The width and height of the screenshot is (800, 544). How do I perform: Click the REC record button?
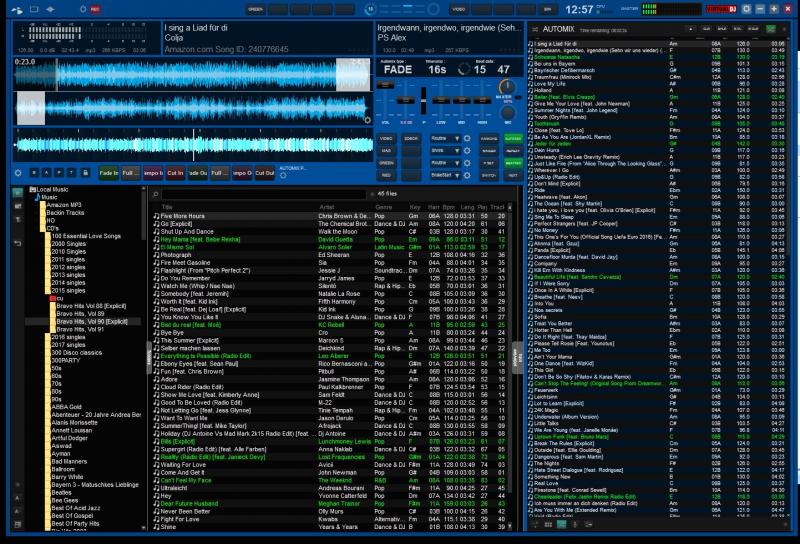coord(95,9)
